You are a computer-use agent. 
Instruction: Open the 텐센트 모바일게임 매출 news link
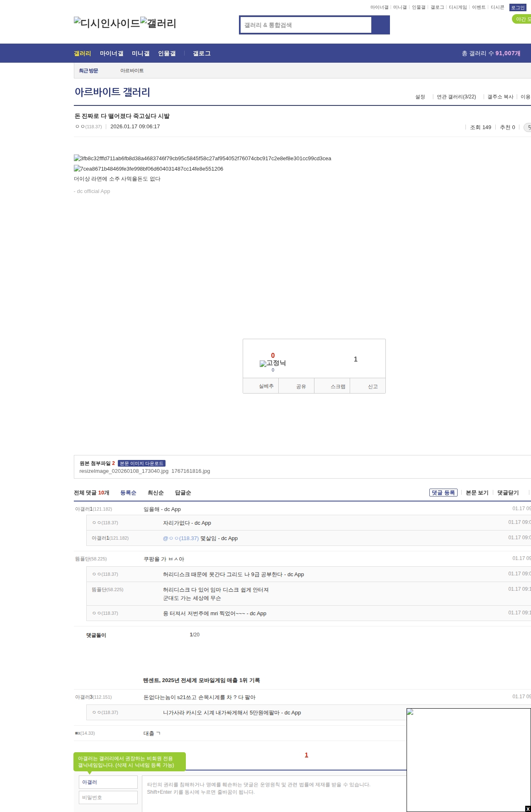(202, 680)
